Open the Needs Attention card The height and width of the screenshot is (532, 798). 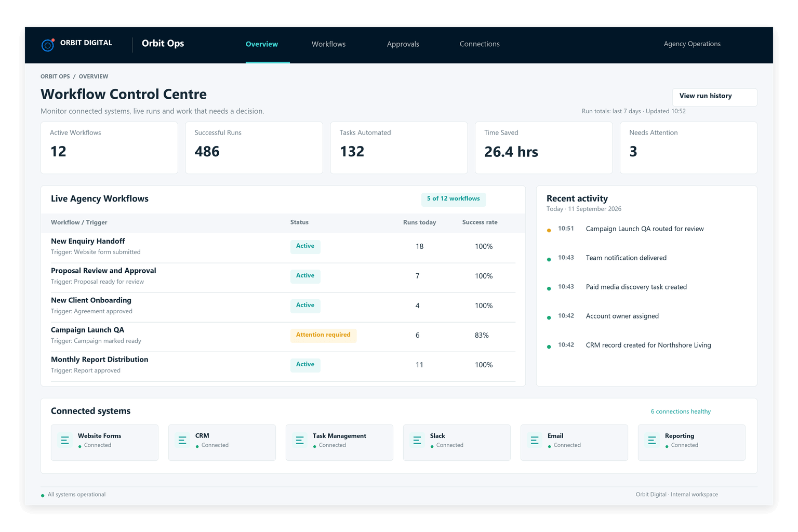[x=688, y=148]
